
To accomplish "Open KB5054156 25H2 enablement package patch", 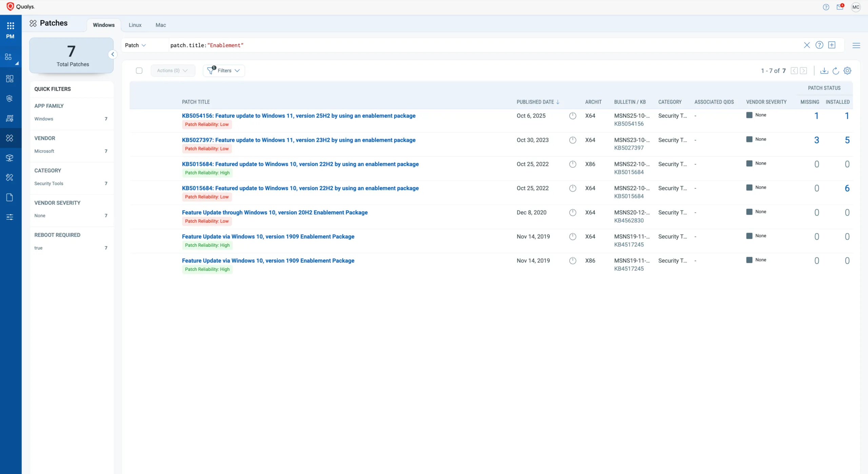I will click(x=299, y=116).
